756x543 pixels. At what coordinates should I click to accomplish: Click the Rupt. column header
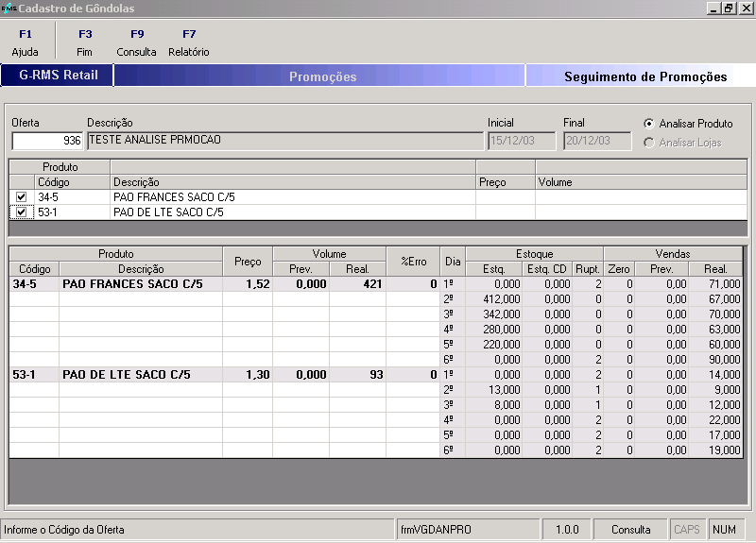coord(587,269)
